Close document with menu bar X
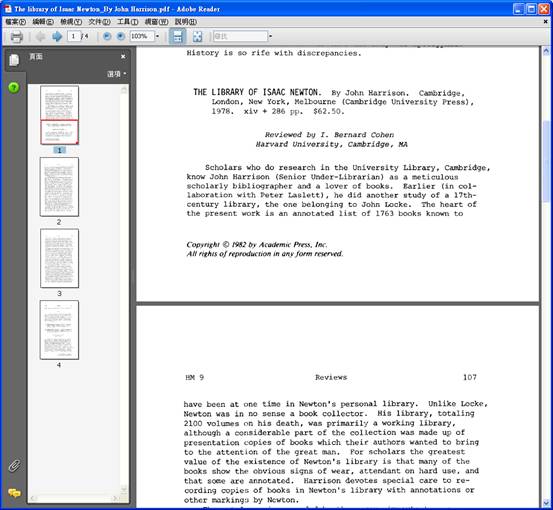Image resolution: width=553 pixels, height=510 pixels. pos(546,22)
